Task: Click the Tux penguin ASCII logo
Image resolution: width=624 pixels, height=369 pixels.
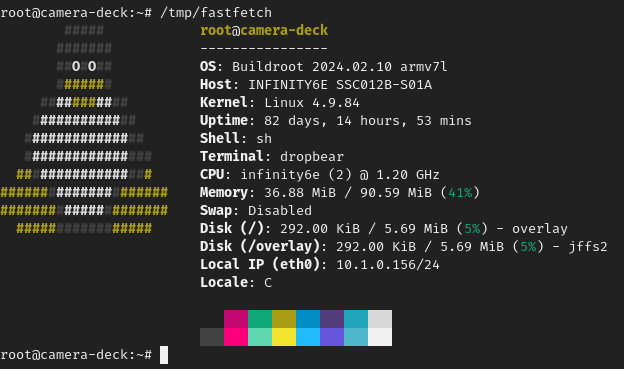Action: (x=84, y=129)
